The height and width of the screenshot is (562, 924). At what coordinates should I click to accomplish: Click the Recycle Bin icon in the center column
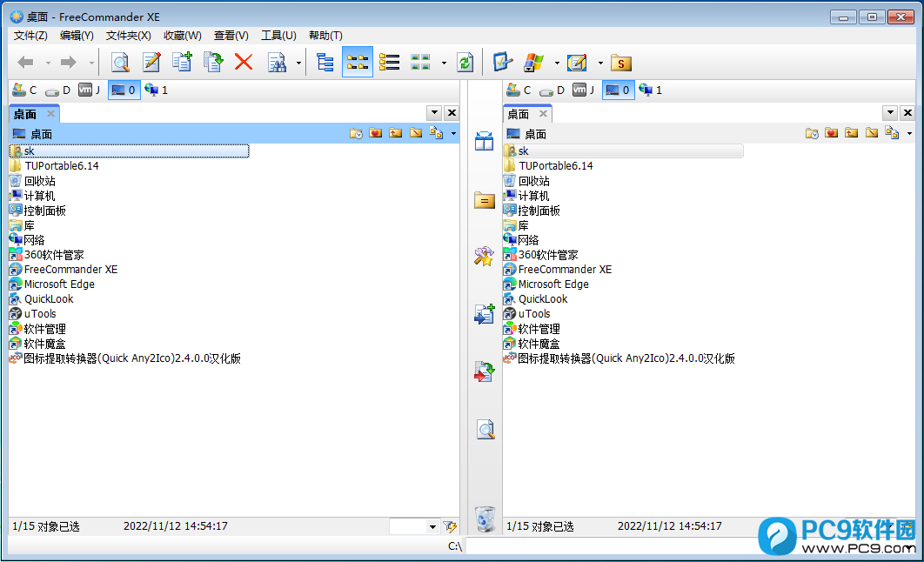(485, 518)
